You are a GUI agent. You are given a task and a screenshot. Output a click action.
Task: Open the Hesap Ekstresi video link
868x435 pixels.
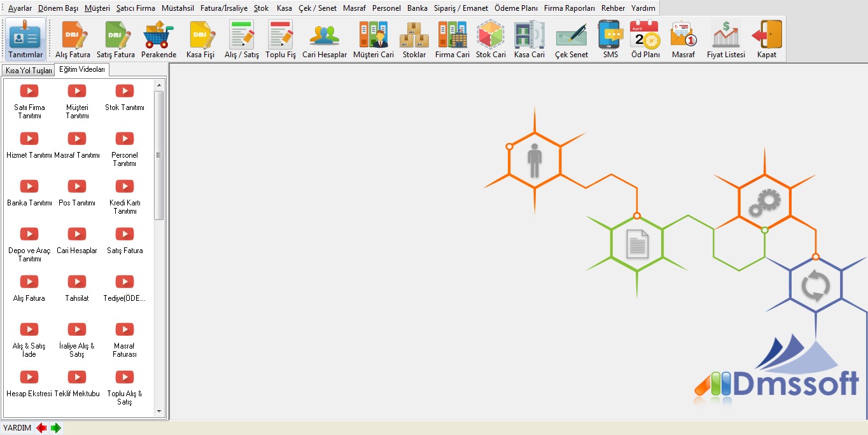point(29,378)
